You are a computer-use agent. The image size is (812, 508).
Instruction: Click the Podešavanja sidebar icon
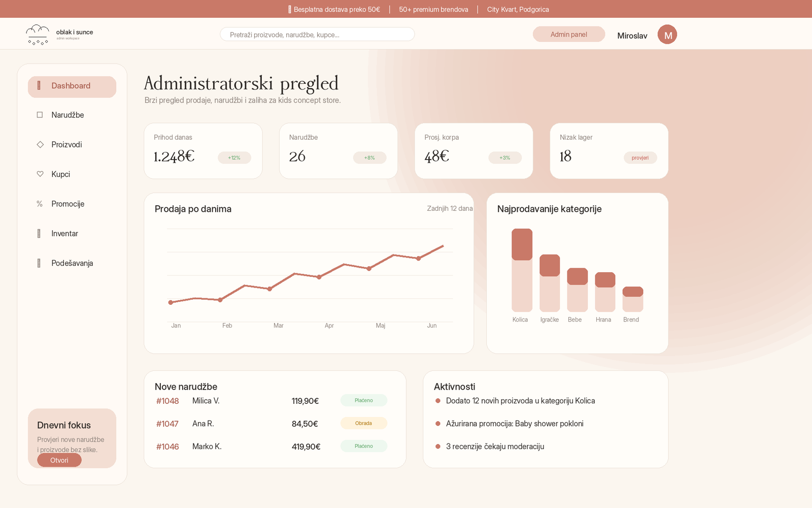pos(39,263)
